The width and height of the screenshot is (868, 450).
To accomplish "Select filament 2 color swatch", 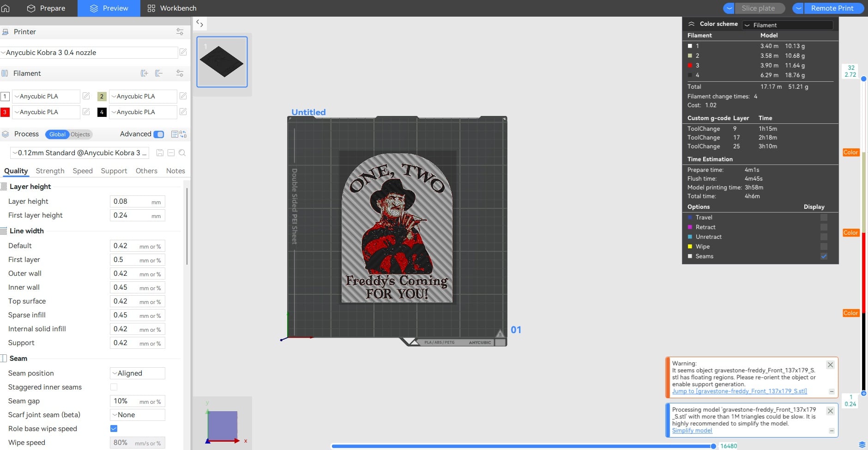I will pos(102,97).
